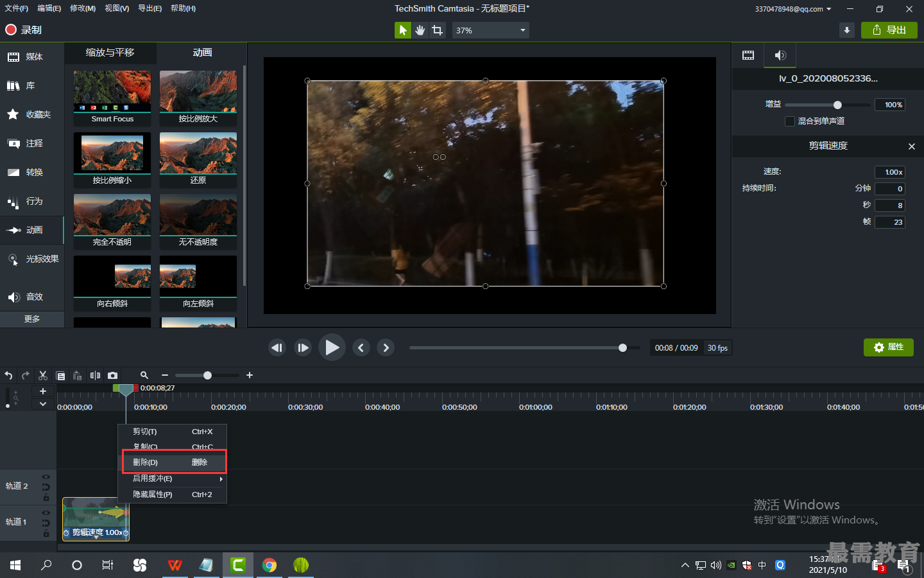Open the 修改(M) menu
The width and height of the screenshot is (924, 578).
[83, 8]
